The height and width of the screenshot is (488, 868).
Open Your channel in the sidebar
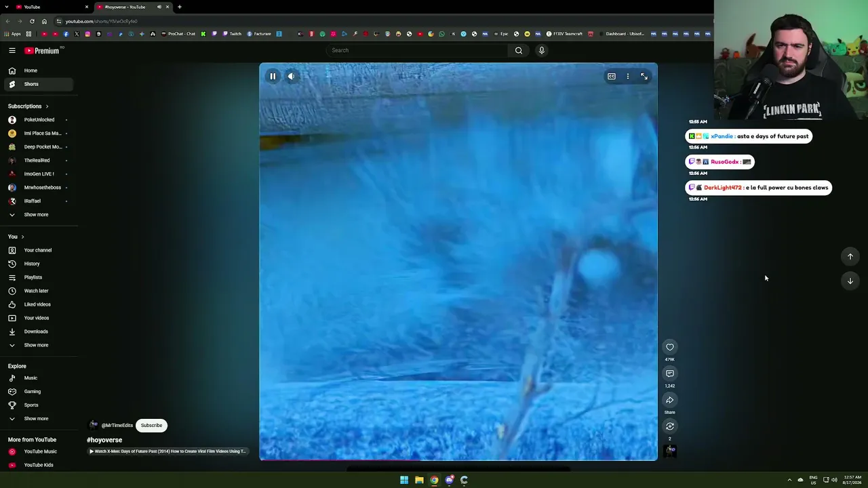click(39, 250)
